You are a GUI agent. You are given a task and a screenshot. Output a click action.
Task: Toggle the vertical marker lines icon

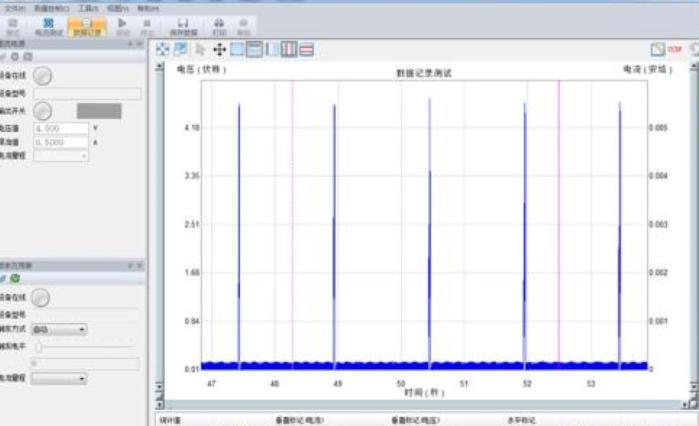[289, 49]
